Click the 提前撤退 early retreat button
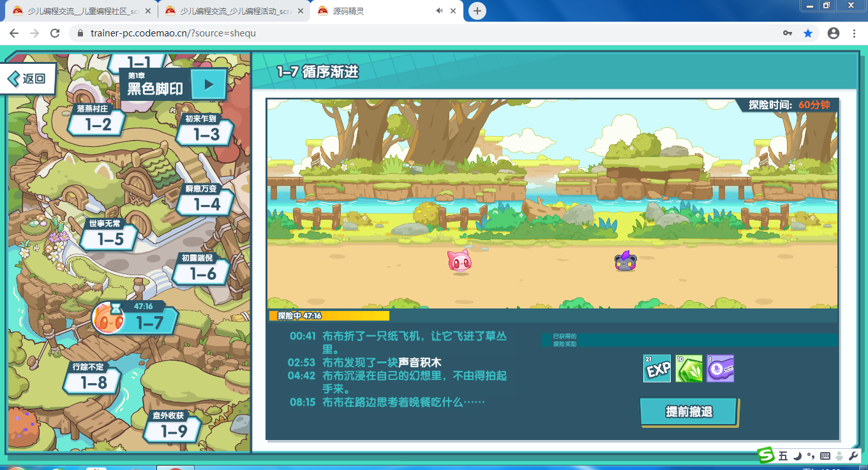 click(x=689, y=412)
